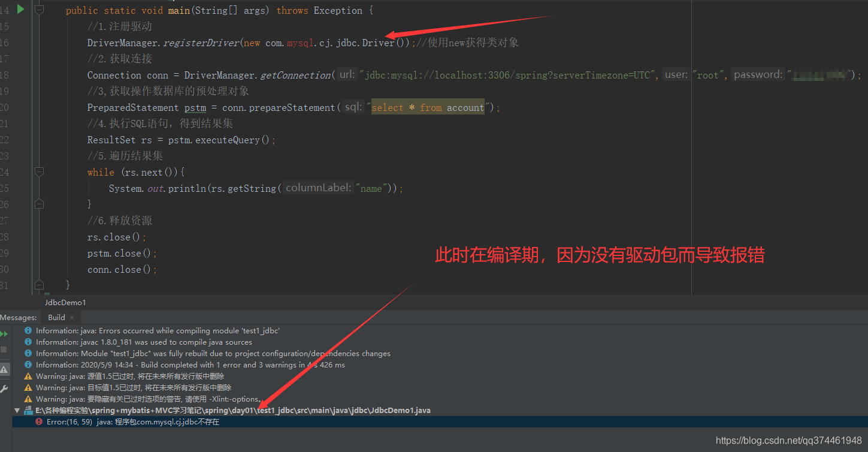The height and width of the screenshot is (452, 868).
Task: Click the red 'mysql' unresolved package in code
Action: pyautogui.click(x=301, y=43)
